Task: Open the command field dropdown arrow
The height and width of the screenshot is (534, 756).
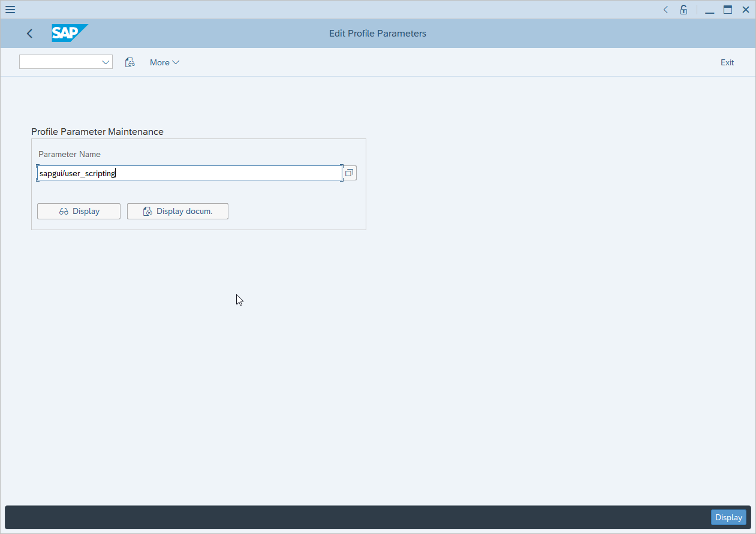Action: click(106, 62)
